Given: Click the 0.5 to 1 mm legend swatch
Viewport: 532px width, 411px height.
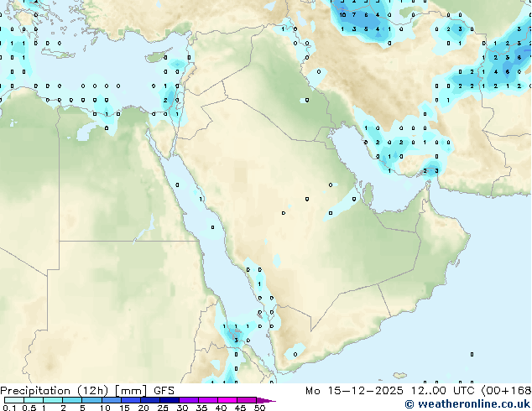Looking at the screenshot, I should pos(34,400).
